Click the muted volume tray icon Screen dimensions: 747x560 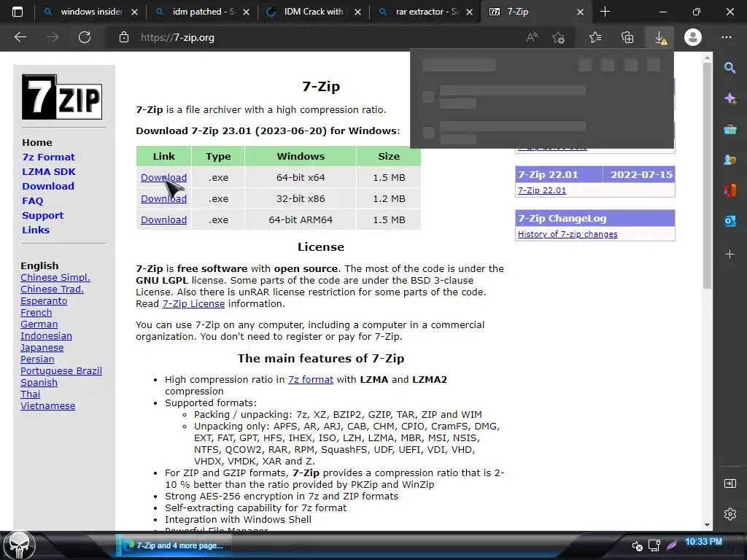click(637, 545)
